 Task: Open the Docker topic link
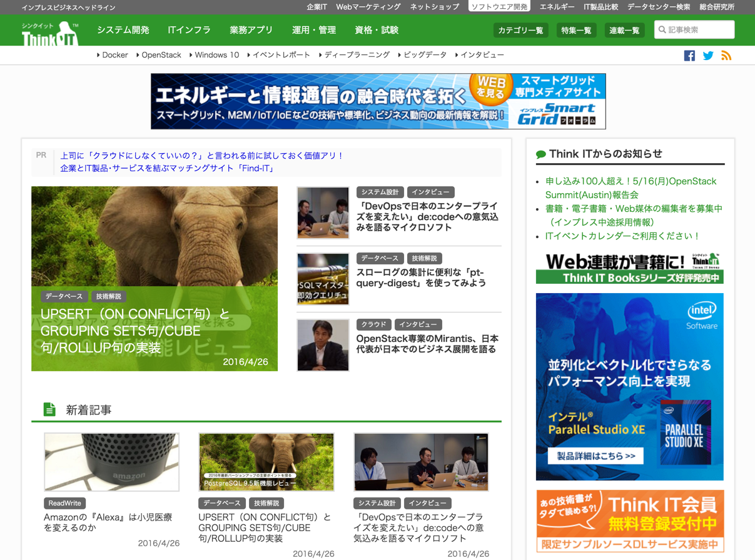pos(114,55)
